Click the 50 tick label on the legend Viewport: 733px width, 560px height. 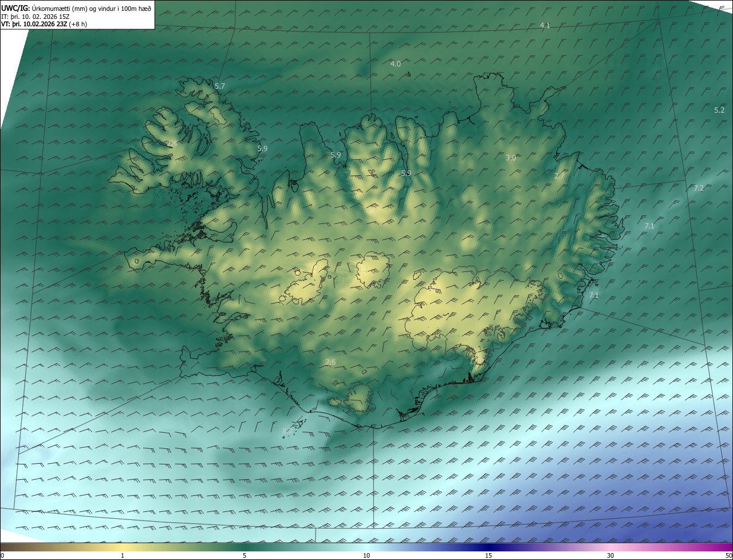[x=728, y=555]
